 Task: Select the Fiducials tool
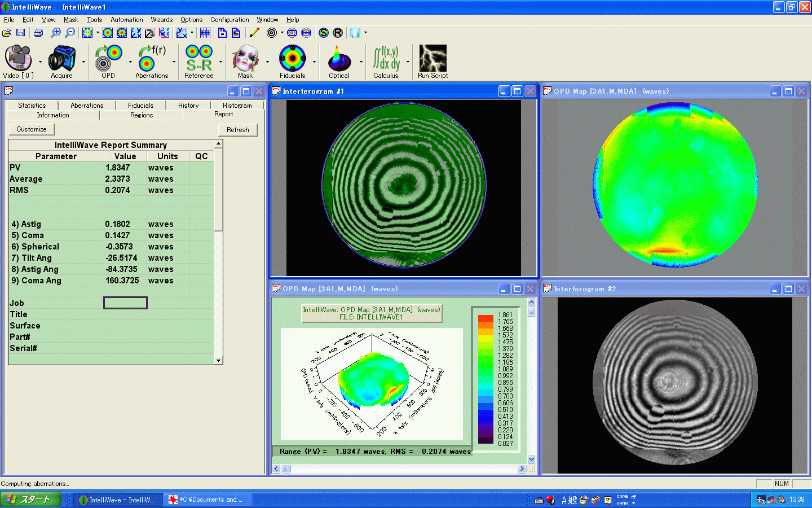pos(292,62)
